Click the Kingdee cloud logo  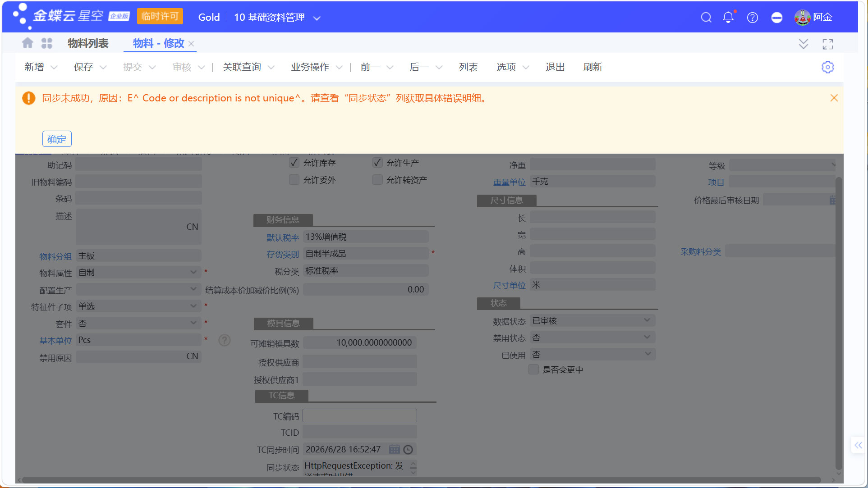(x=71, y=16)
